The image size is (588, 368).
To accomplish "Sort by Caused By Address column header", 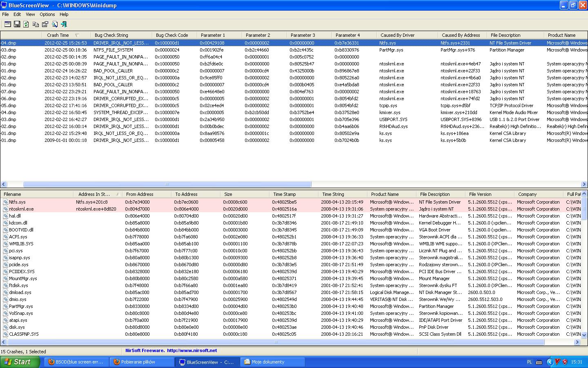I will (x=462, y=35).
